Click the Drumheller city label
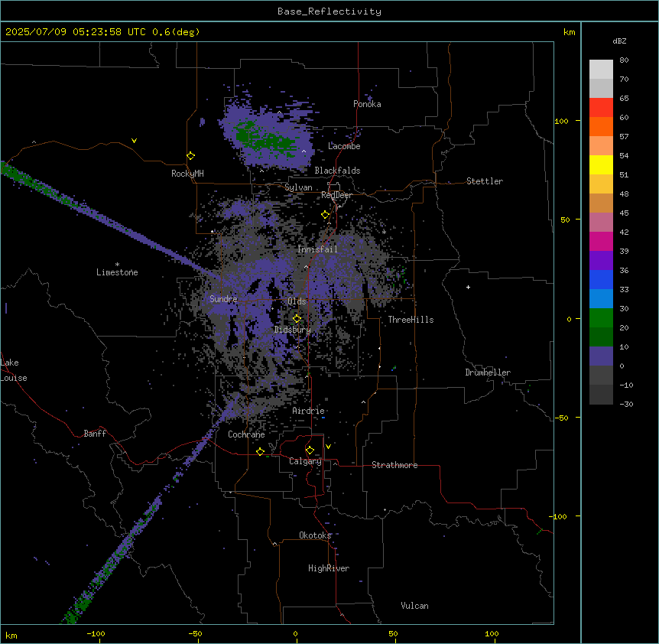659x644 pixels. click(488, 372)
